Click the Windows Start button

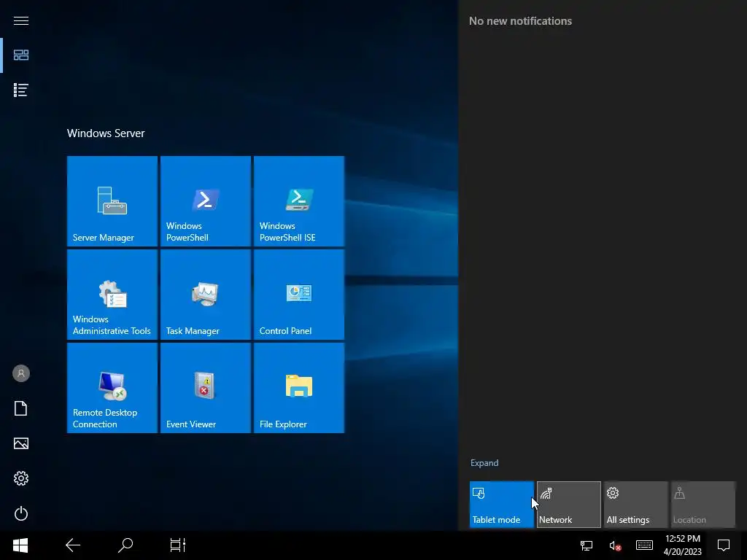click(x=20, y=545)
